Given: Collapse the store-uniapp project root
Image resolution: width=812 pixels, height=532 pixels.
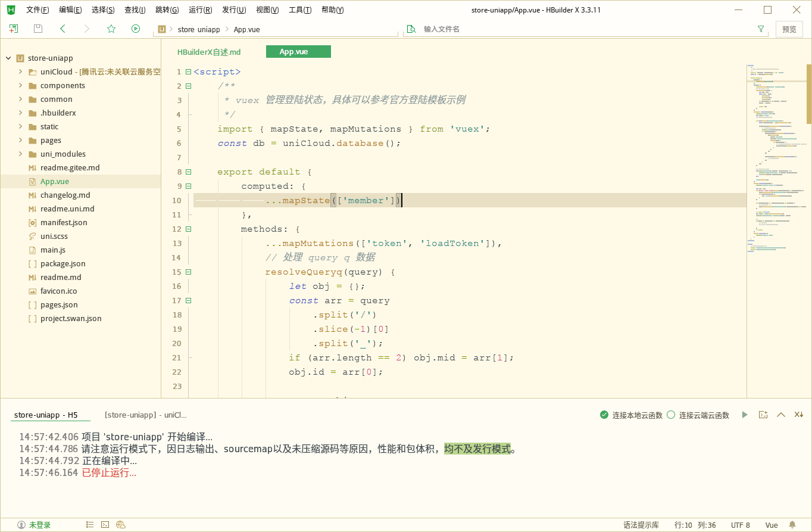Looking at the screenshot, I should (8, 58).
